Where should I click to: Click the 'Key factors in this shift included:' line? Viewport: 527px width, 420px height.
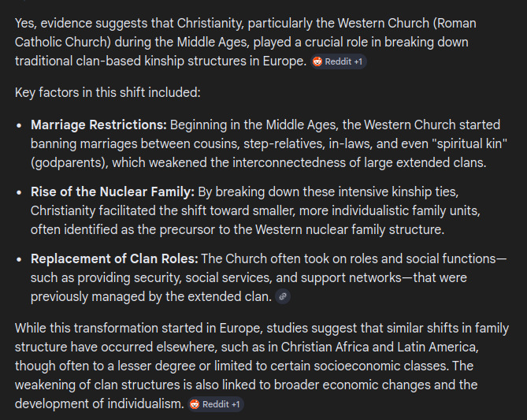[x=108, y=93]
